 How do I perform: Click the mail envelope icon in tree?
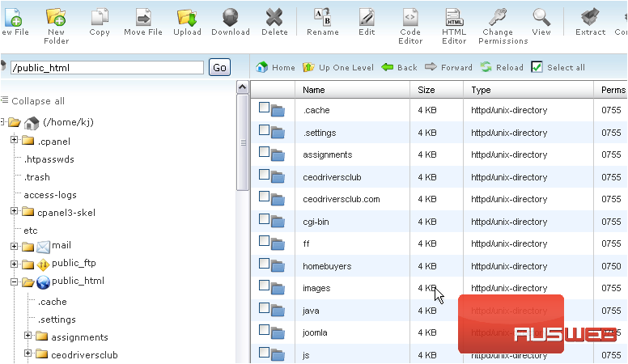coord(43,247)
